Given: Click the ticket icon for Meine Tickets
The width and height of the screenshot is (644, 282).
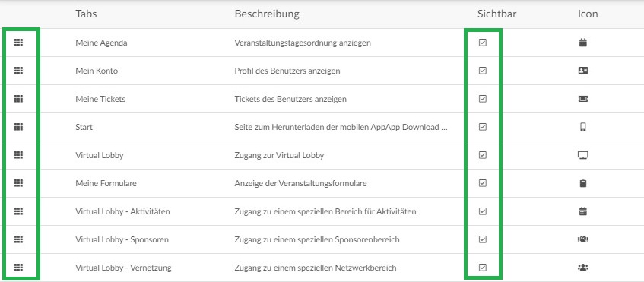Looking at the screenshot, I should tap(583, 99).
